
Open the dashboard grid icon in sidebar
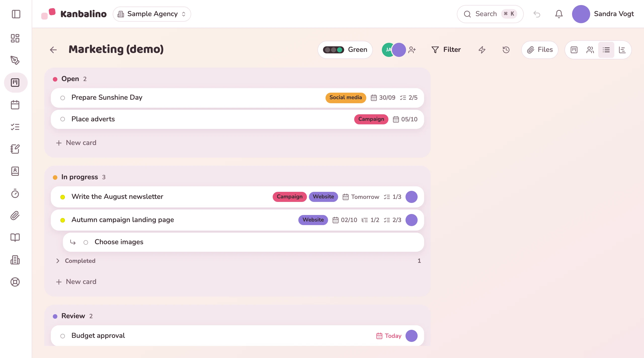click(15, 38)
